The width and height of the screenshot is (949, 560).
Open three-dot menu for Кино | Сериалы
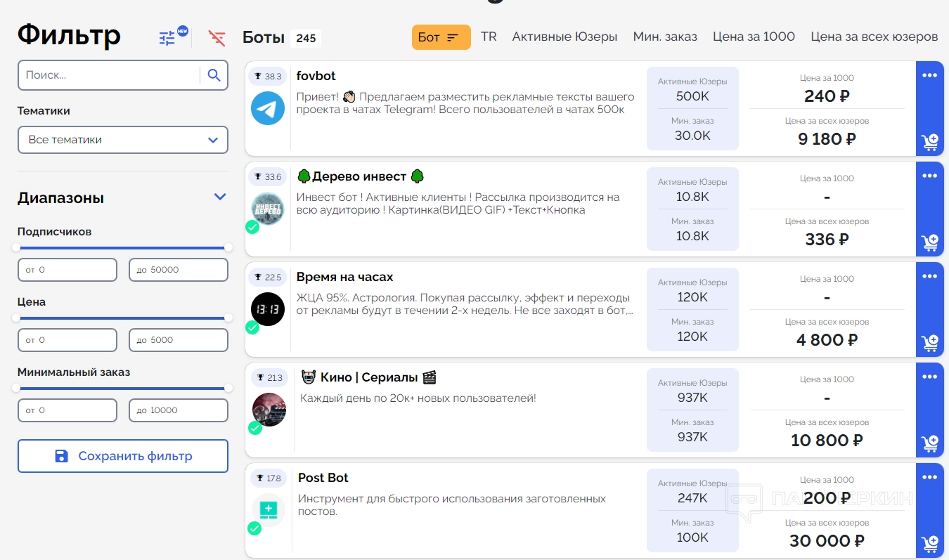(x=929, y=377)
